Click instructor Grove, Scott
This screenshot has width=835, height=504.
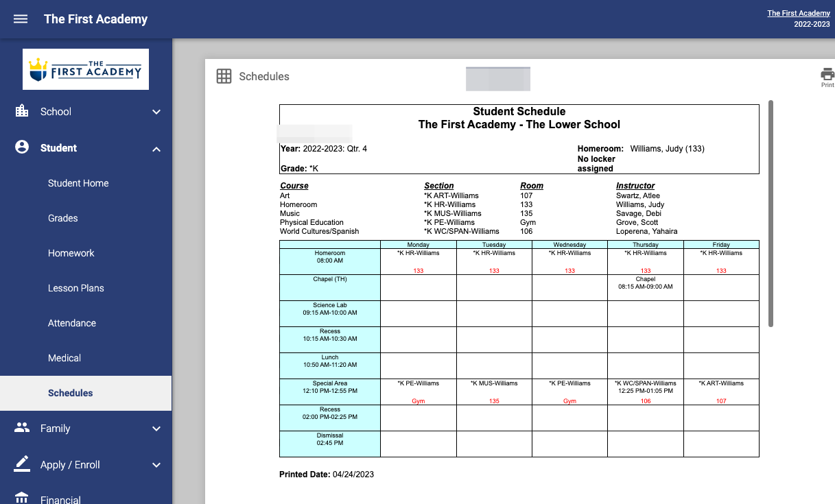point(637,222)
